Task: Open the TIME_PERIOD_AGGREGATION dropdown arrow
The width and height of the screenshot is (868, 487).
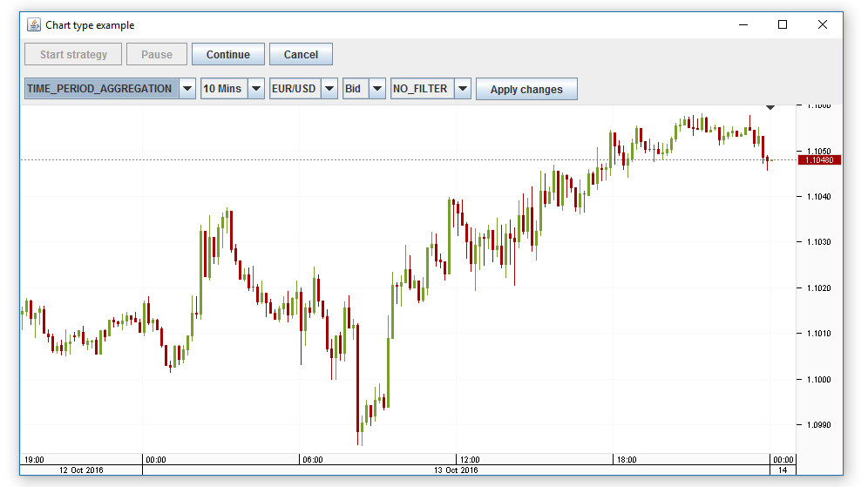Action: 187,89
